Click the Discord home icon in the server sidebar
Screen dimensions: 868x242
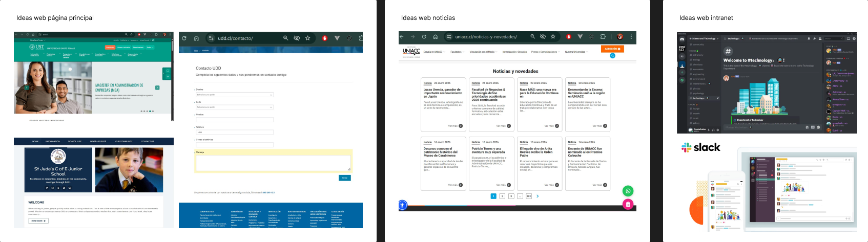682,39
